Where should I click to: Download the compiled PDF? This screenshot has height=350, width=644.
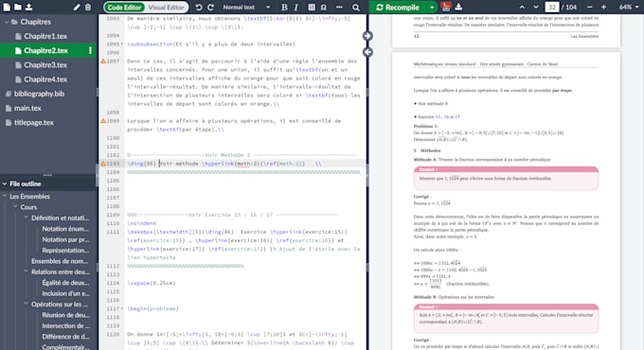pos(458,7)
